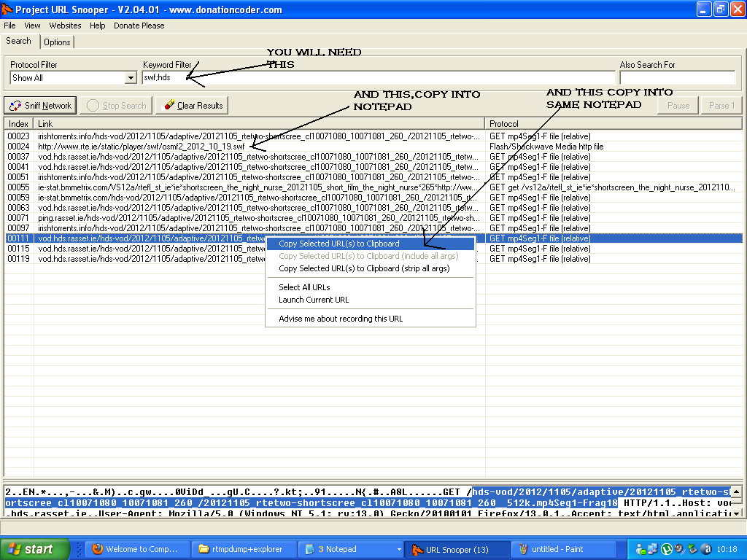Open the File menu
The height and width of the screenshot is (560, 747).
tap(9, 26)
